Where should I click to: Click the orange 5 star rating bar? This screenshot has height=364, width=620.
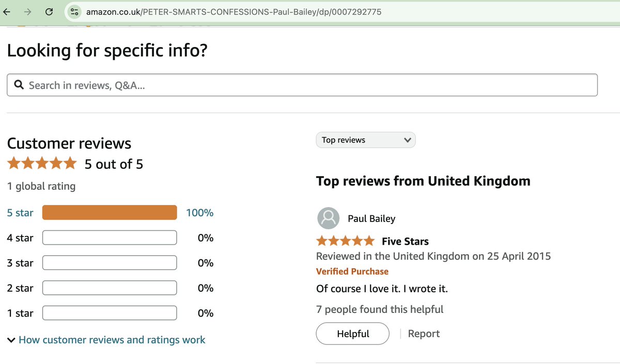pyautogui.click(x=110, y=213)
